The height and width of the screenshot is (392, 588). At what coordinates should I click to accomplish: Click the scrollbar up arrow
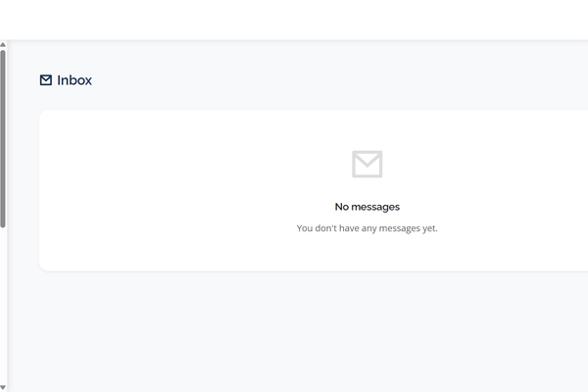pyautogui.click(x=3, y=45)
